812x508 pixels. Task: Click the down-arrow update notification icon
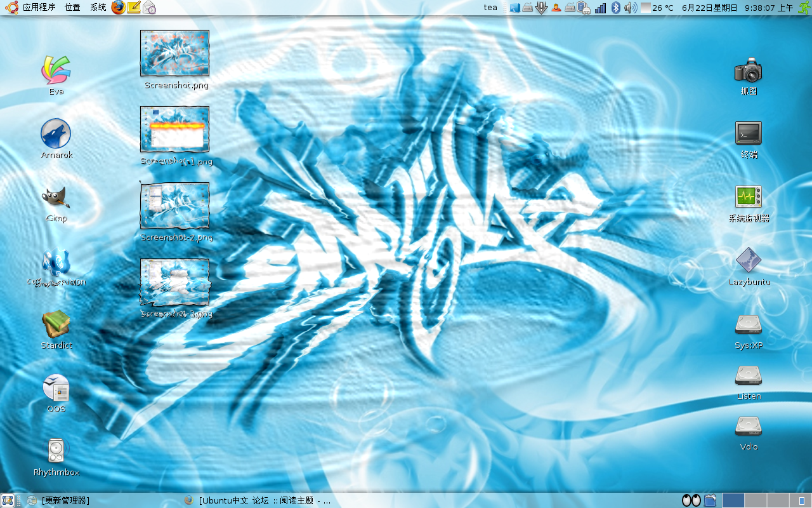click(x=541, y=8)
